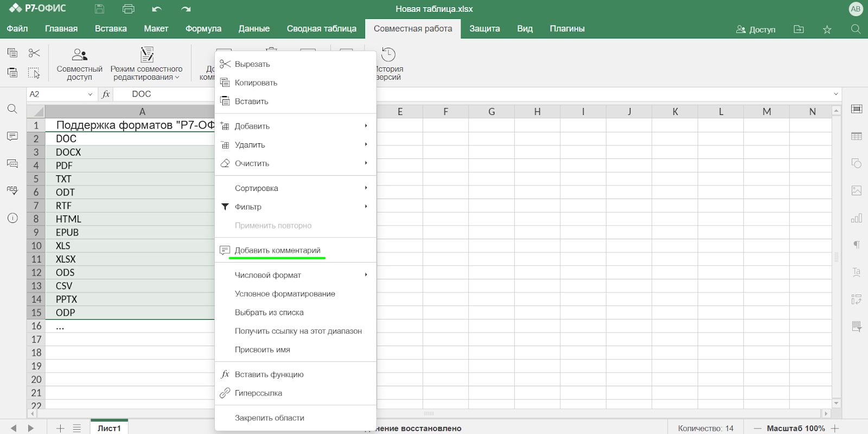Image resolution: width=868 pixels, height=434 pixels.
Task: Open the About info icon in left sidebar
Action: click(x=12, y=218)
